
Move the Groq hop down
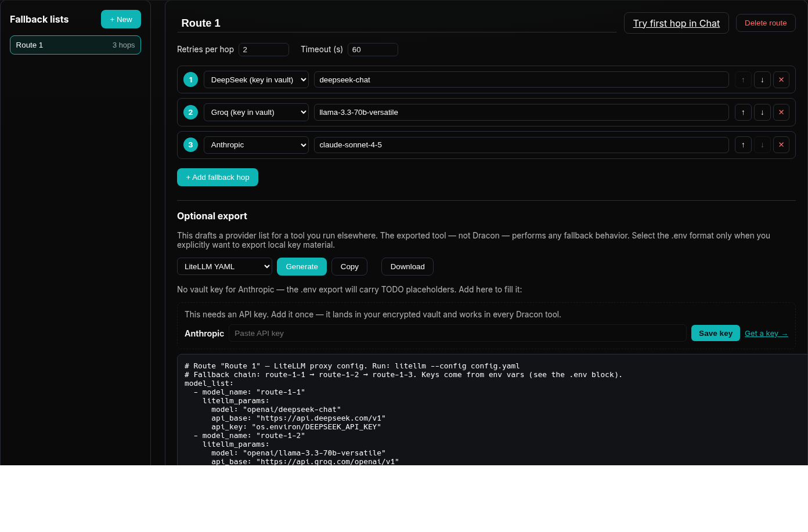pos(762,112)
